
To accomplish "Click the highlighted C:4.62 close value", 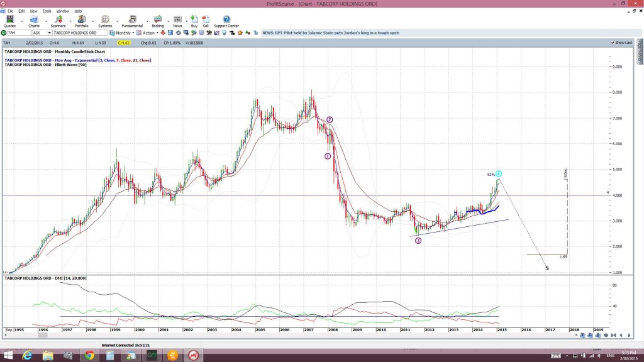I will pyautogui.click(x=124, y=43).
